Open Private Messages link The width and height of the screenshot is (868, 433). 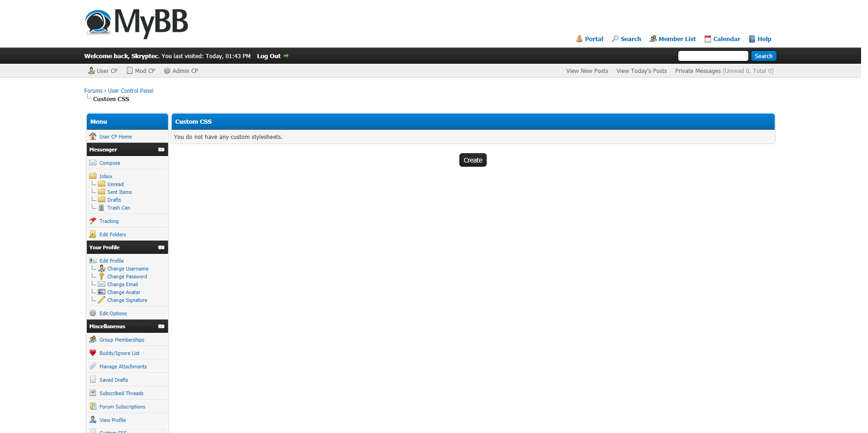698,71
